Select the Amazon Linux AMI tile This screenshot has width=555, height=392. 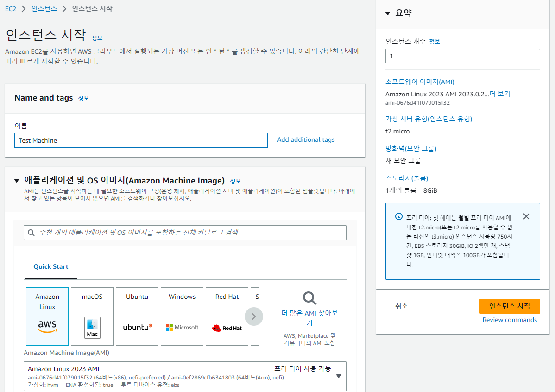tap(47, 316)
